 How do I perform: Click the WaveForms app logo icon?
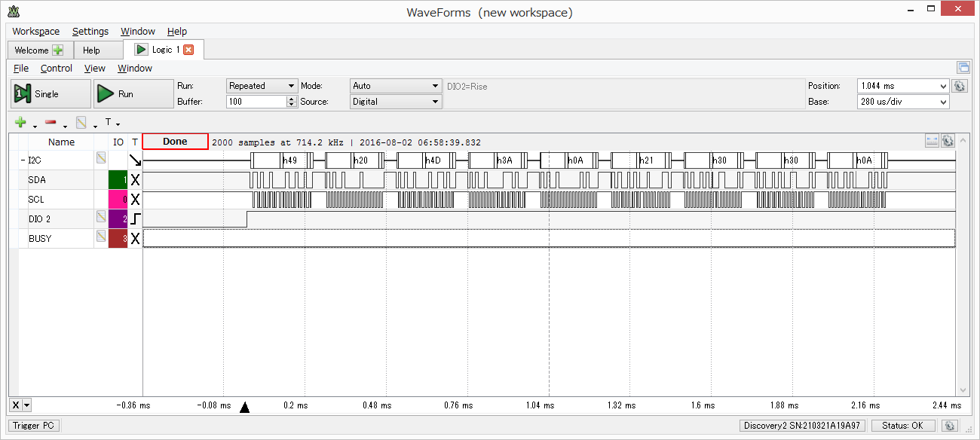tap(14, 11)
